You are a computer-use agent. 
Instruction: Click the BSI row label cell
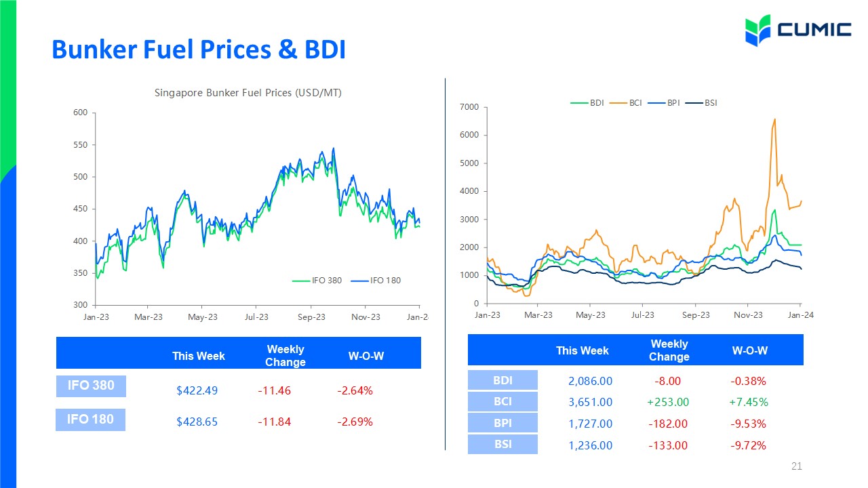(x=502, y=444)
